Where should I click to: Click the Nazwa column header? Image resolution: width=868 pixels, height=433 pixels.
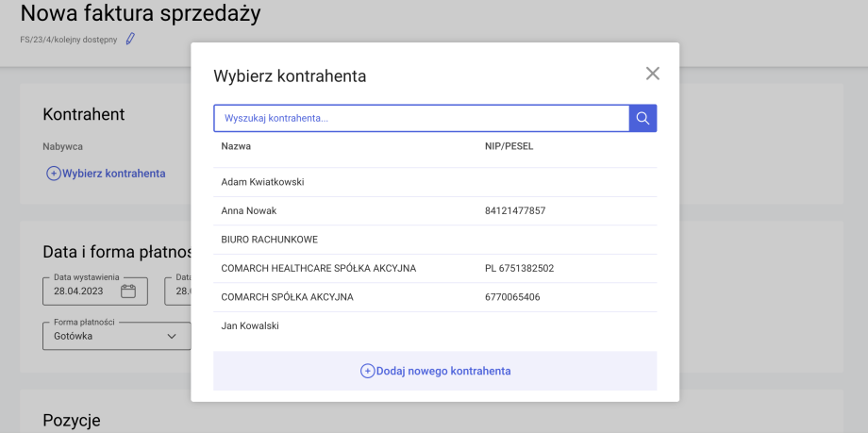point(236,146)
